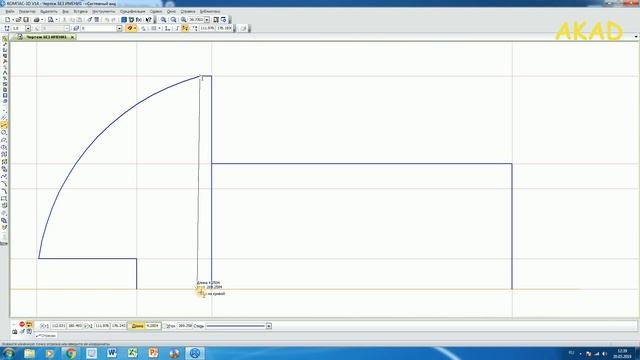Image resolution: width=640 pixels, height=360 pixels.
Task: Open the Справка menu
Action: point(188,11)
